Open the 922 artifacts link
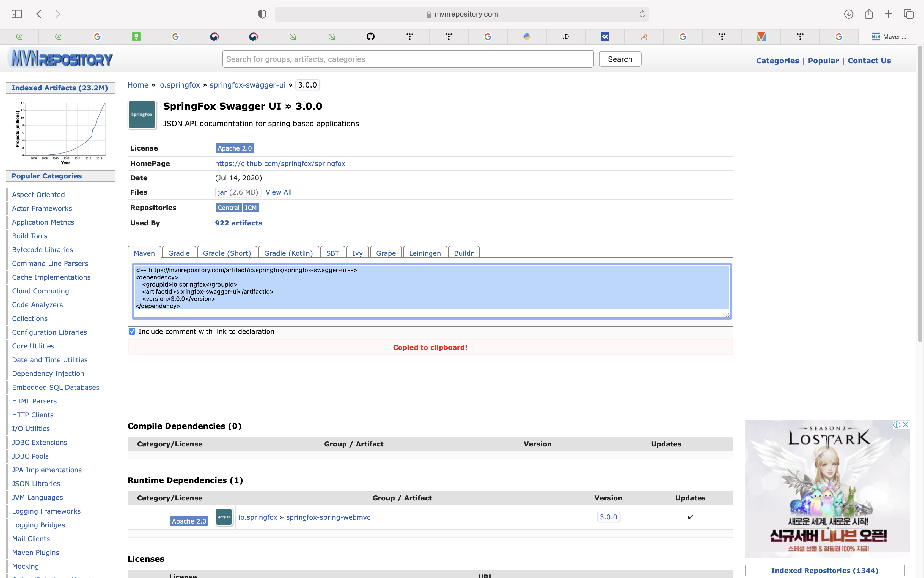924x578 pixels. coord(238,223)
